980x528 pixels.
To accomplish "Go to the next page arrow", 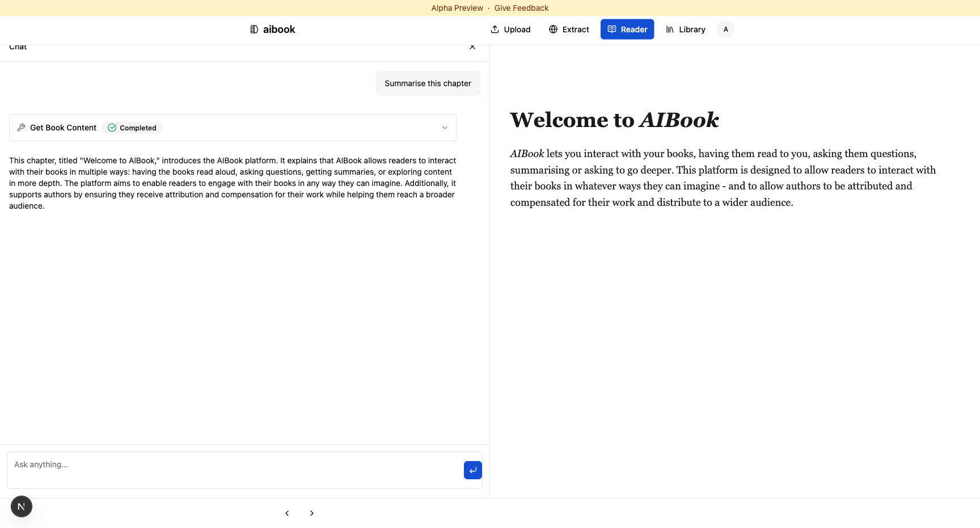I will click(x=312, y=513).
